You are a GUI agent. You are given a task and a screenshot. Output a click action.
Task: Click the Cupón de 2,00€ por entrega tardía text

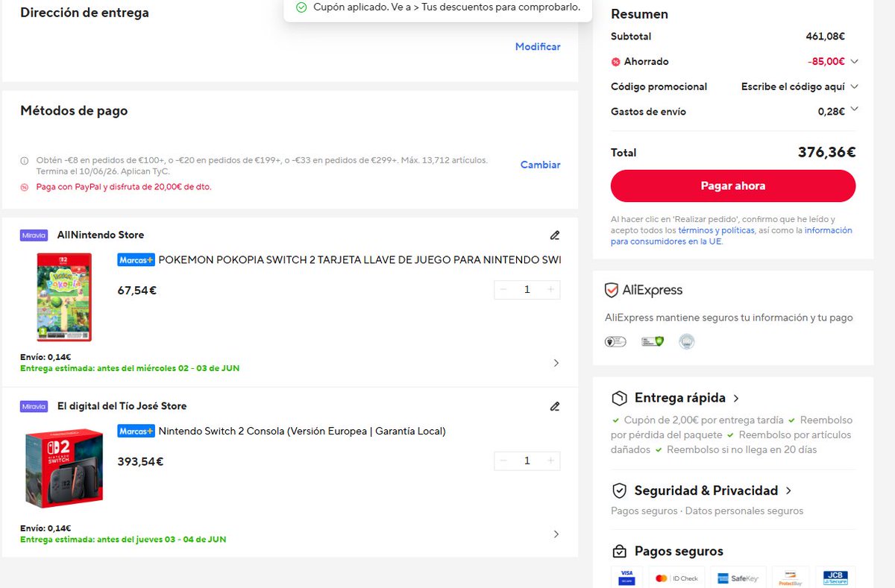click(x=704, y=420)
